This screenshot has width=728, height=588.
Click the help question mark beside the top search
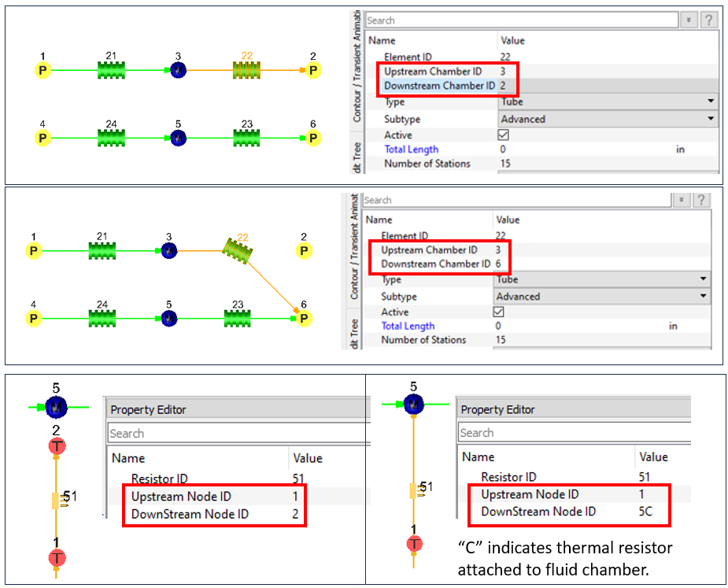pos(708,20)
